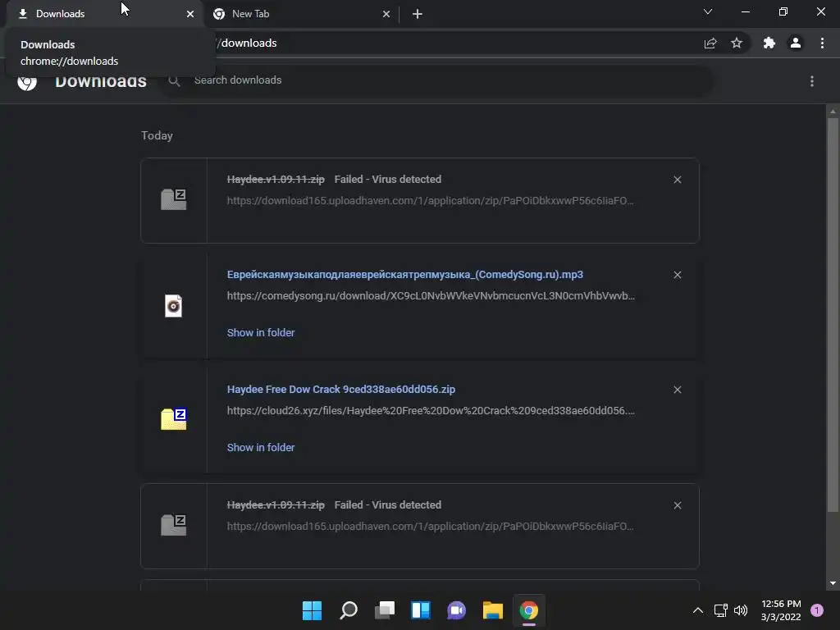Click the 'Today' date heading
This screenshot has height=630, width=840.
coord(157,135)
